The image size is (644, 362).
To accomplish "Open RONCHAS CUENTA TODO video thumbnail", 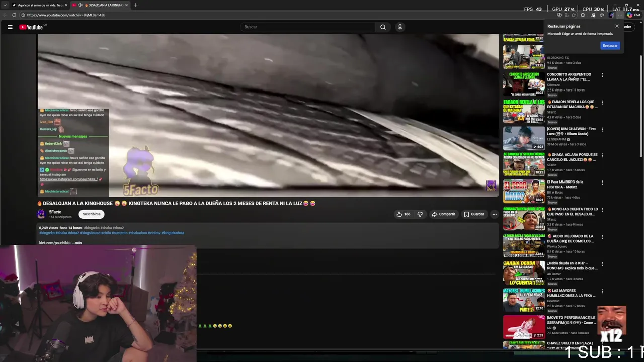I will tap(524, 219).
